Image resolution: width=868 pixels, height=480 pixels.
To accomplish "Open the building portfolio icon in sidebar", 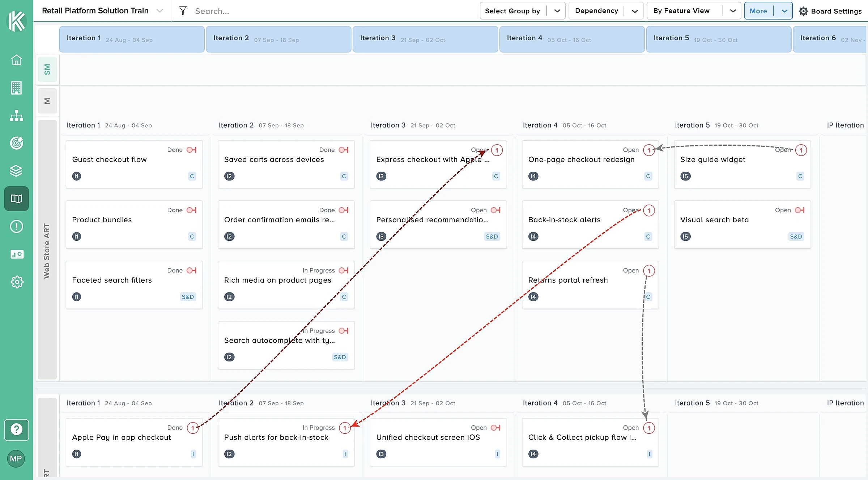I will [x=17, y=88].
